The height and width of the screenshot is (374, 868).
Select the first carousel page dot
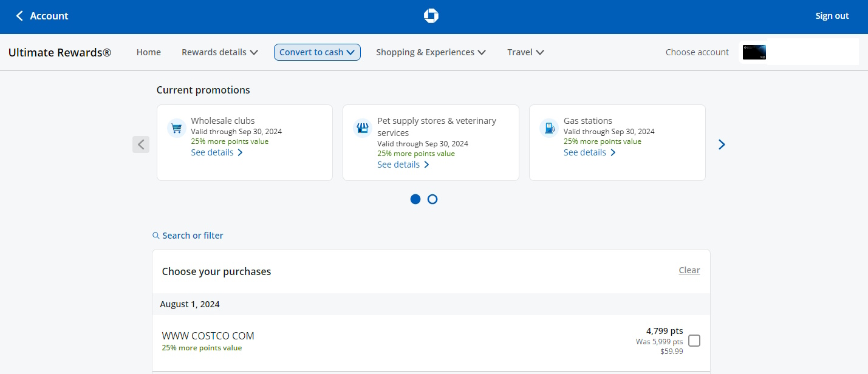pyautogui.click(x=415, y=199)
